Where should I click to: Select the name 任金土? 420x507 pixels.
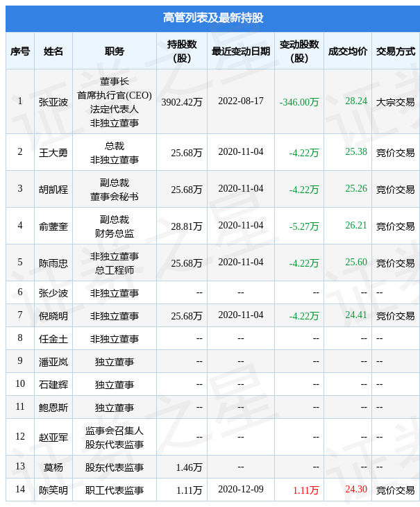point(53,339)
